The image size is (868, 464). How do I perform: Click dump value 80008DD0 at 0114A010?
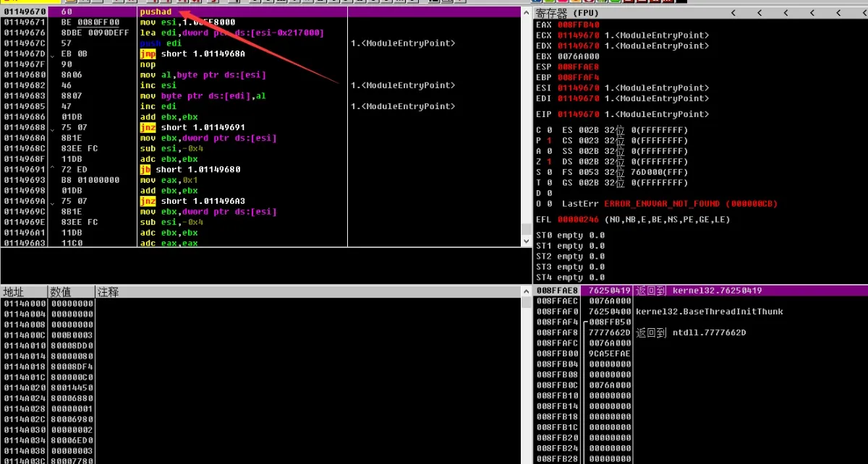(72, 345)
